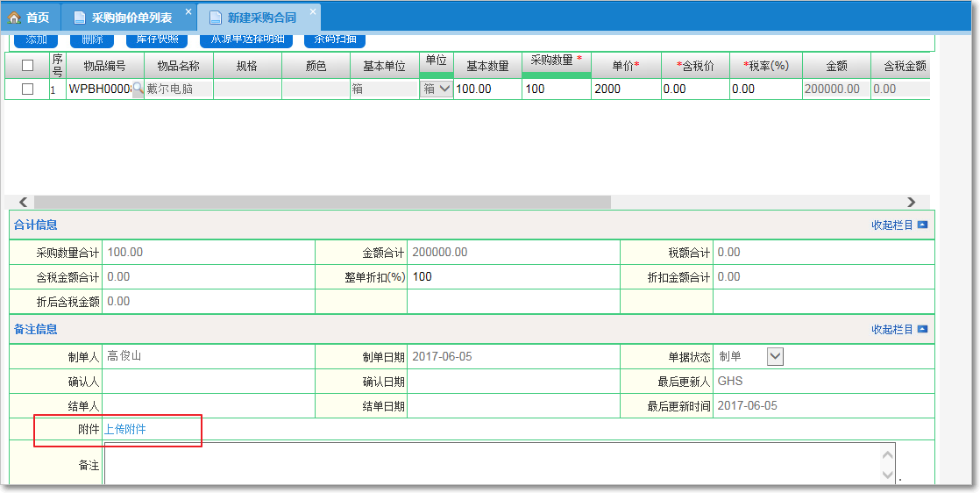Click the 整单折扣(%) input field
This screenshot has height=493, width=980.
[x=513, y=277]
